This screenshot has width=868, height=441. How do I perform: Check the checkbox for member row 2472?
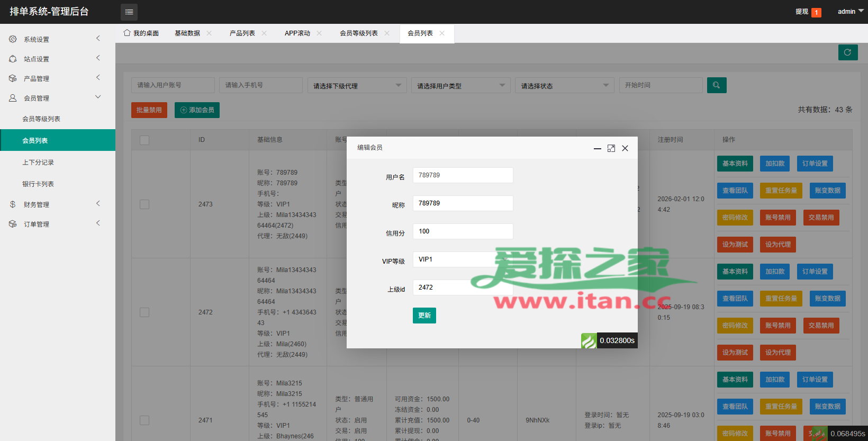(144, 312)
